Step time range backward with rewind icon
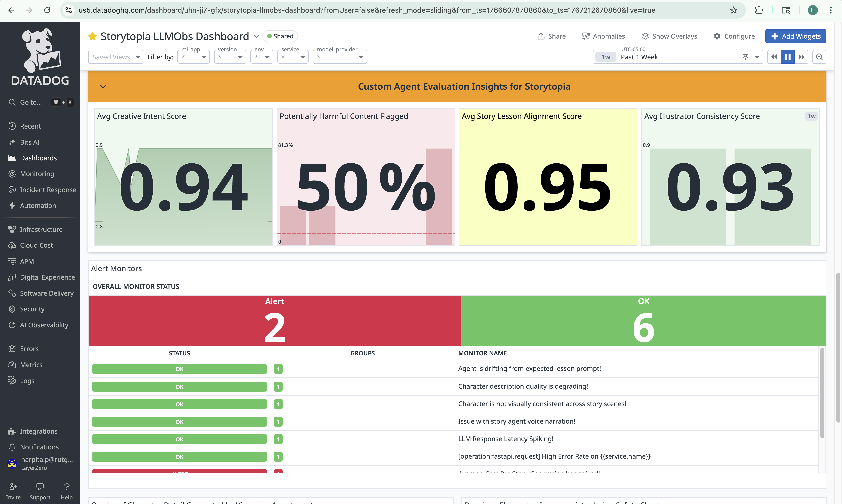 tap(774, 57)
